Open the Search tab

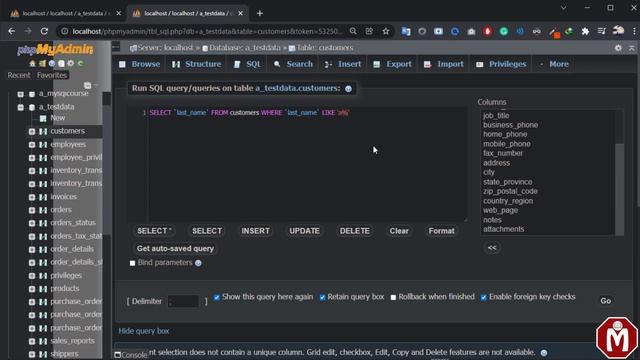pyautogui.click(x=293, y=64)
